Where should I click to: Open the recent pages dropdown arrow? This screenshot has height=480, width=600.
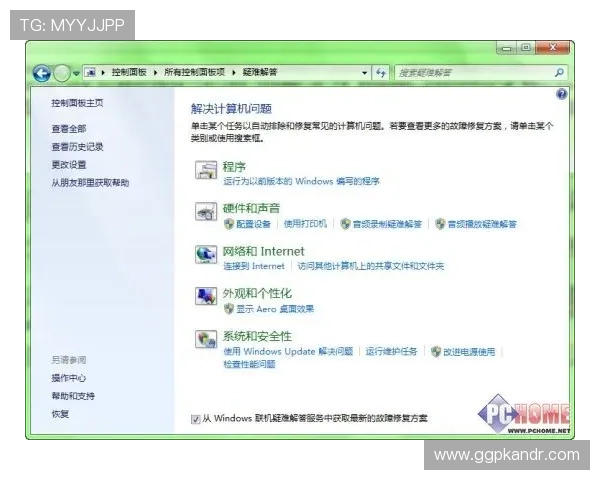(76, 73)
